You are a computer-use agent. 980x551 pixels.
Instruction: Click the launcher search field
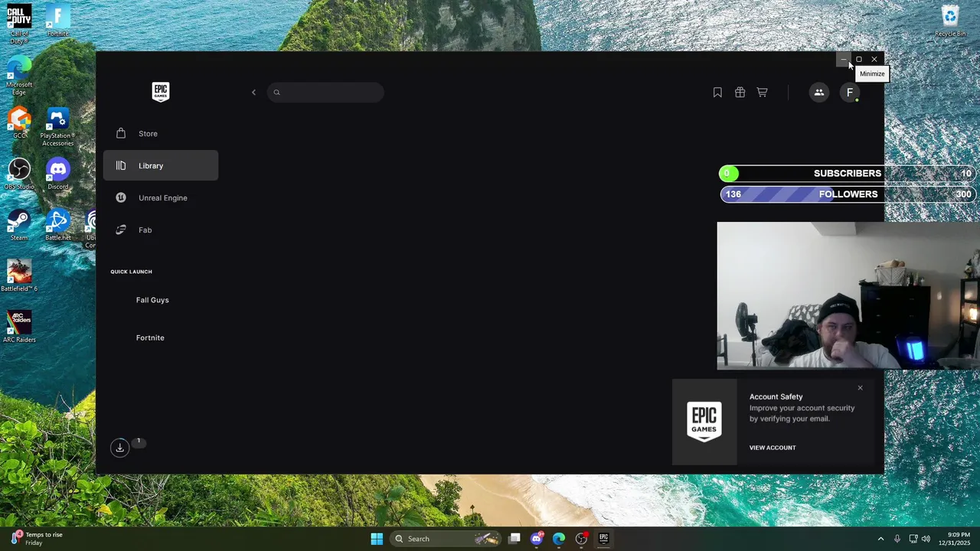pos(325,93)
